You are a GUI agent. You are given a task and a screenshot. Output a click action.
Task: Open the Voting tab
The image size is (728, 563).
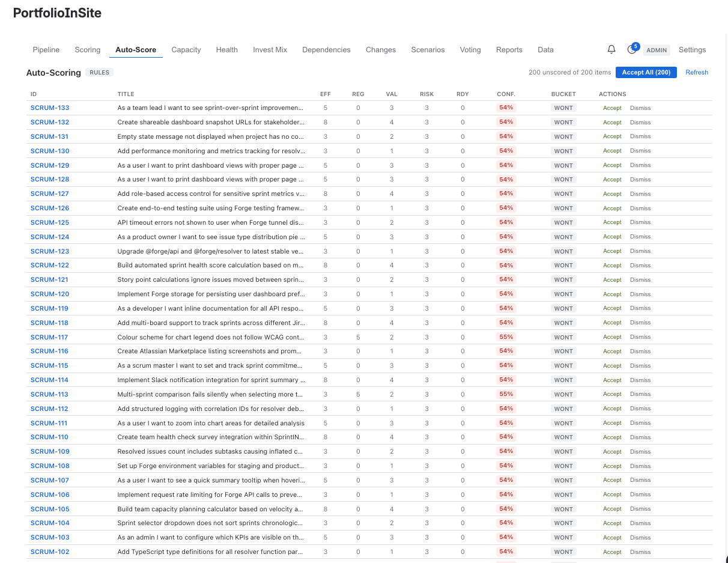[470, 50]
